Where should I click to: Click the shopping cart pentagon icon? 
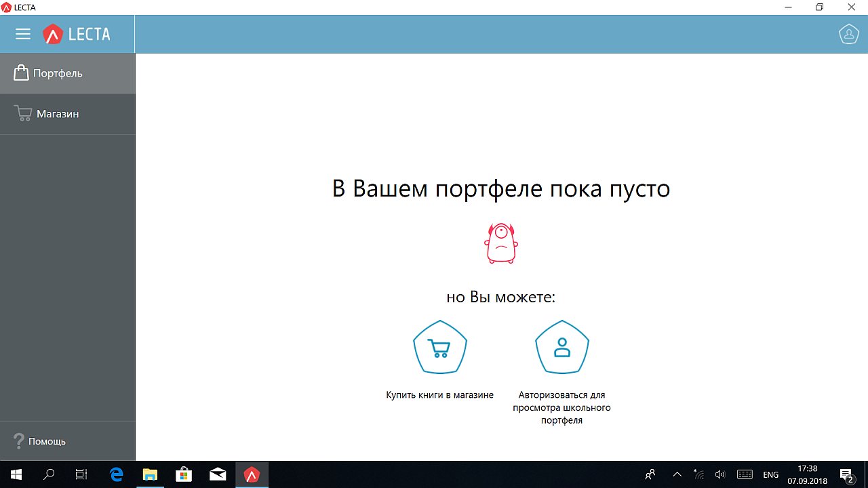click(440, 347)
